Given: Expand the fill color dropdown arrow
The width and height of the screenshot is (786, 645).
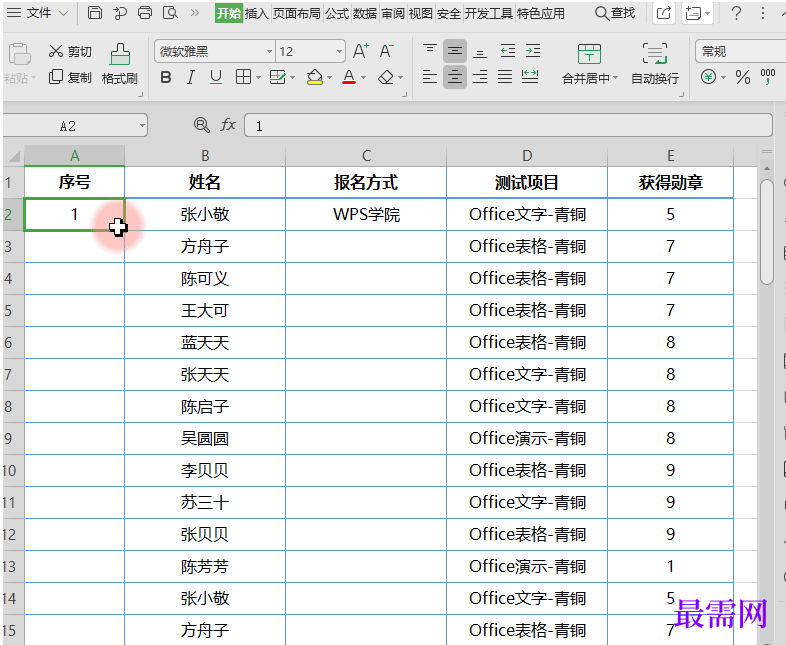Looking at the screenshot, I should 329,78.
